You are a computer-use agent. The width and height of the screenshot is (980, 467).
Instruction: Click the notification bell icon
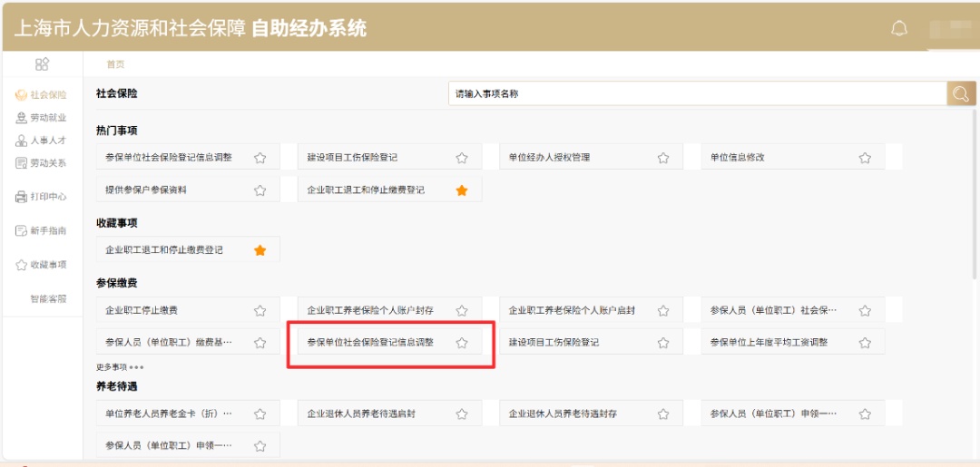coord(898,28)
